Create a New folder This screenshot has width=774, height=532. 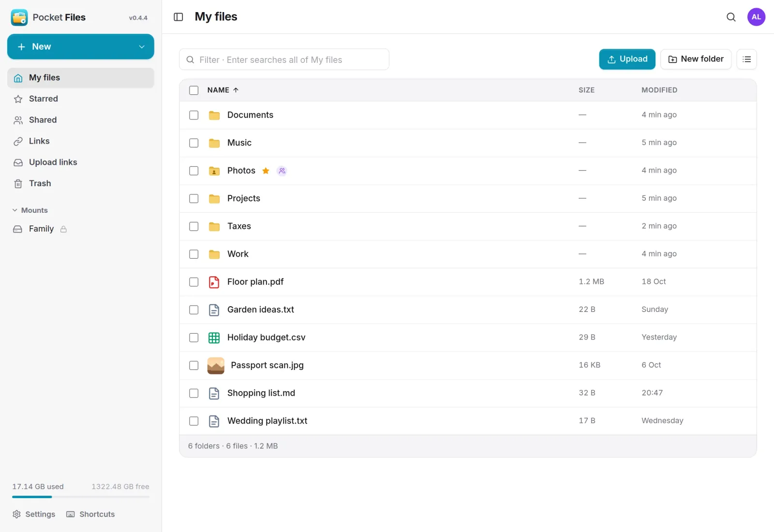pyautogui.click(x=696, y=59)
